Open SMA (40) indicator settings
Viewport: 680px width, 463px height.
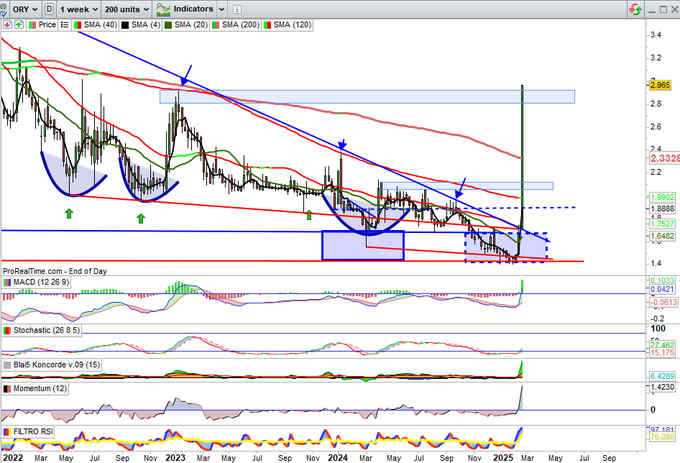100,25
